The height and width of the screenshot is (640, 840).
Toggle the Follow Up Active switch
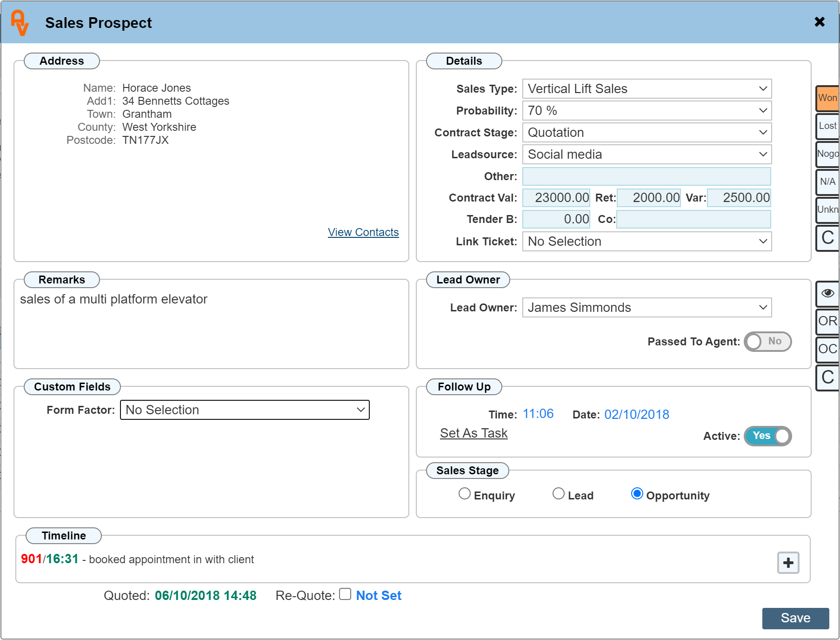(767, 436)
